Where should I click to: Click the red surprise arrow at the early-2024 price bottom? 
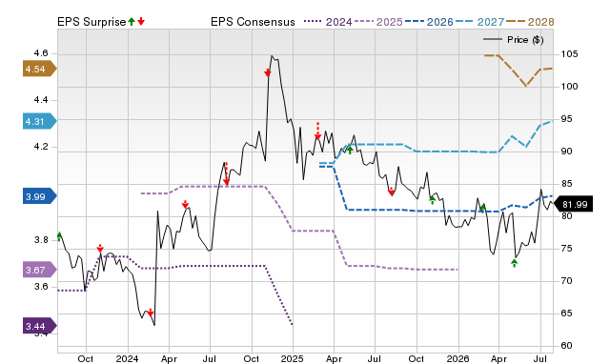tap(151, 313)
